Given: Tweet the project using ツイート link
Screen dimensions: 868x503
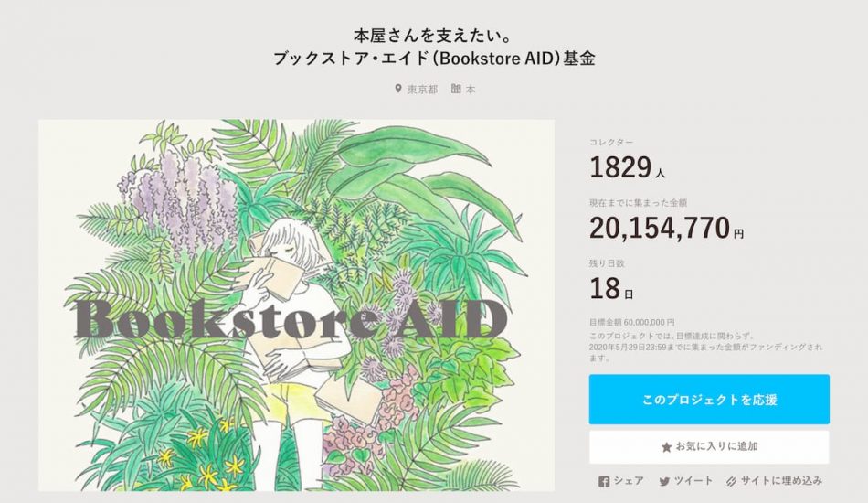Looking at the screenshot, I should tap(693, 481).
